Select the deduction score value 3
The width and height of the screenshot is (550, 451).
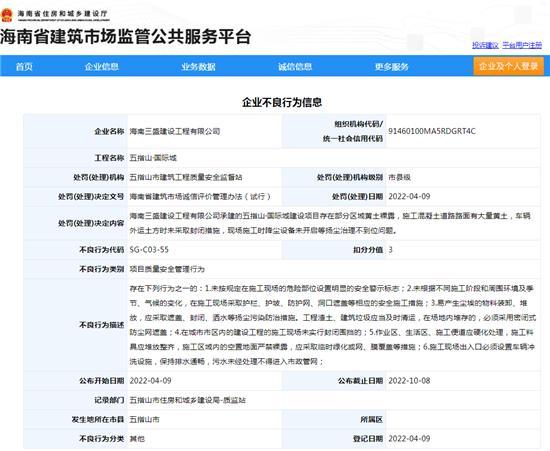(x=390, y=250)
